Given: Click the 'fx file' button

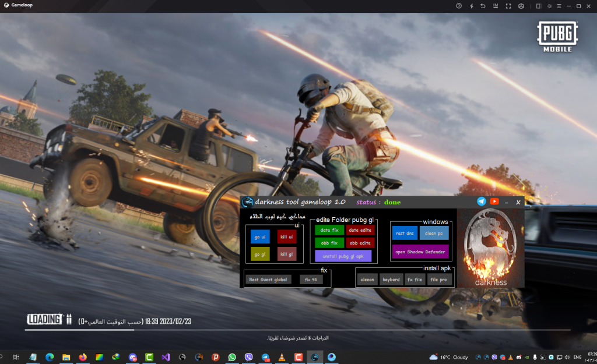Looking at the screenshot, I should (x=415, y=280).
